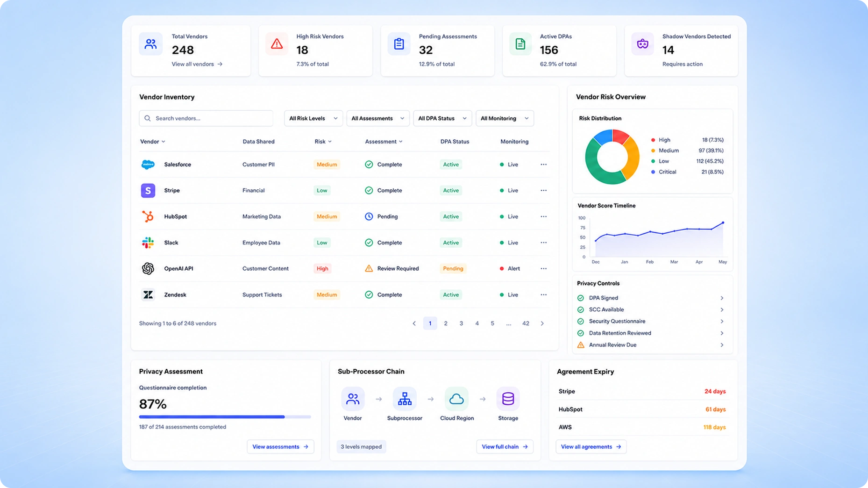Open the All Risk Levels dropdown
Image resolution: width=868 pixels, height=488 pixels.
pos(313,118)
